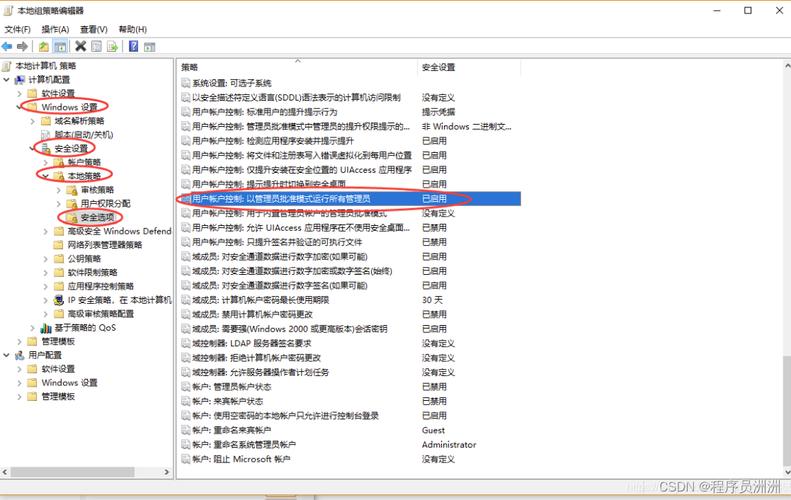Select the 本地计算机 策略 root node
Screen dimensions: 791x500
46,66
